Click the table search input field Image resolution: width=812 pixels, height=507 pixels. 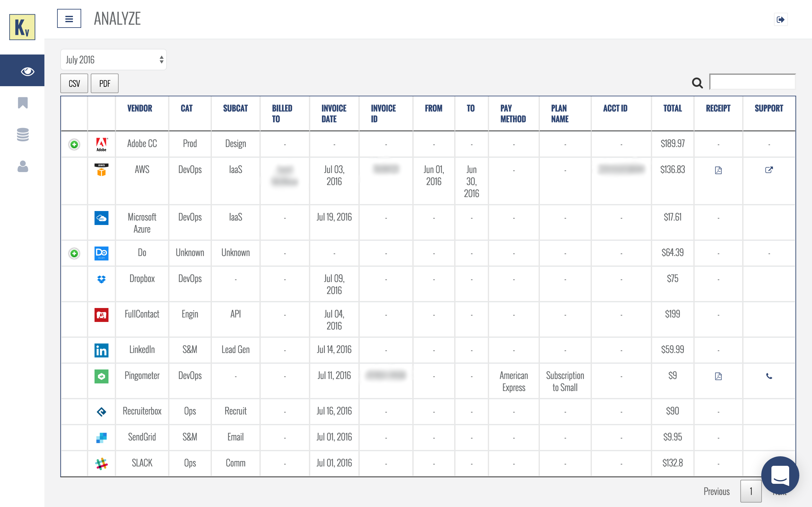click(x=752, y=82)
